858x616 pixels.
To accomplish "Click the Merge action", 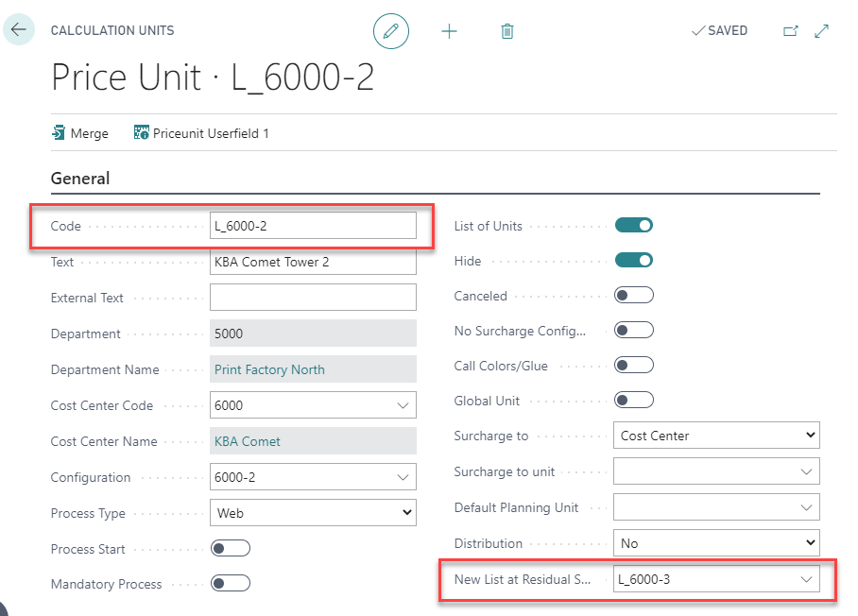I will click(80, 133).
